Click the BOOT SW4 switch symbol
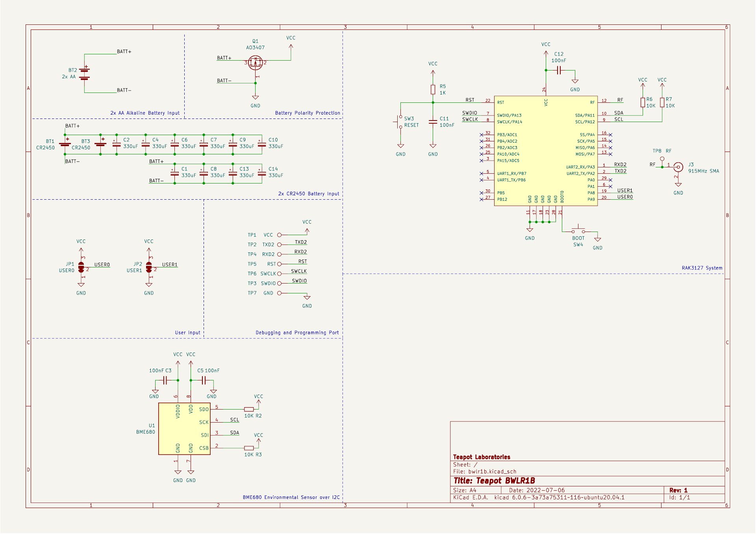The image size is (756, 534). point(578,230)
